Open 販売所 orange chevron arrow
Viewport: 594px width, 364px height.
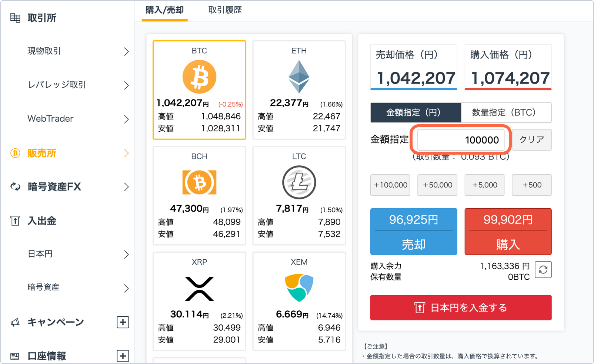[126, 153]
